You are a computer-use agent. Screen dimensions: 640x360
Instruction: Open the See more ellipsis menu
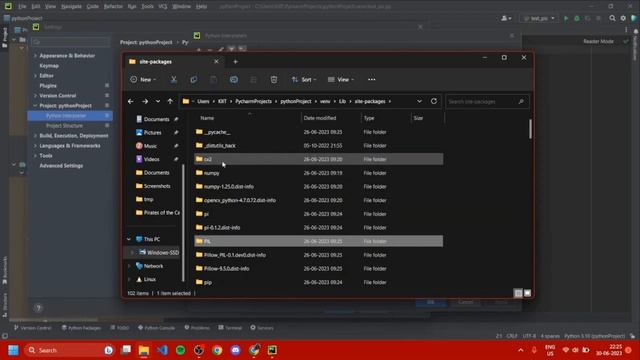[x=371, y=80]
